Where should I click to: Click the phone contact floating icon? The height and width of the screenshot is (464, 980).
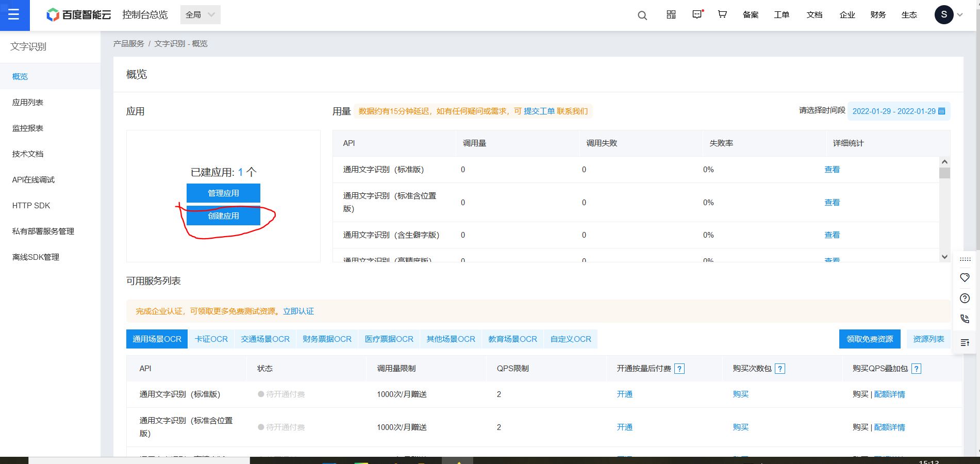point(965,319)
